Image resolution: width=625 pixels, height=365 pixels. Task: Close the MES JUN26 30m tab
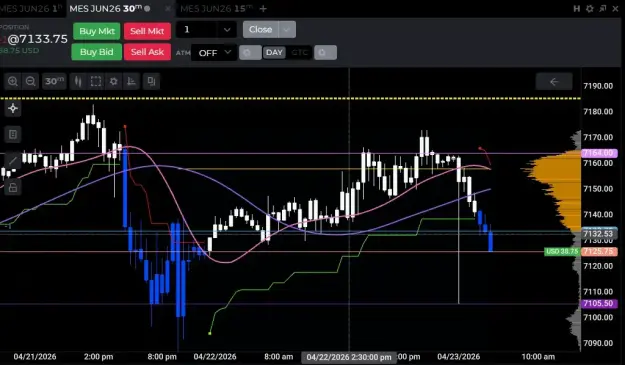click(168, 9)
